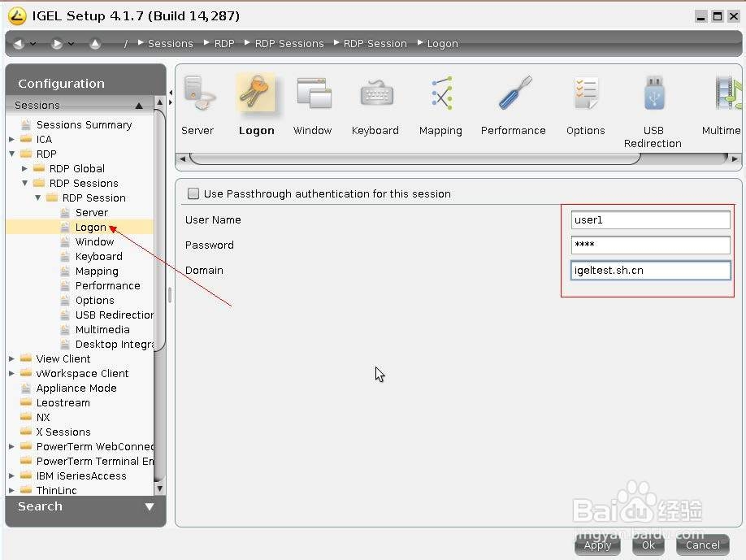
Task: Click the IGEL logo in title bar
Action: pos(17,15)
